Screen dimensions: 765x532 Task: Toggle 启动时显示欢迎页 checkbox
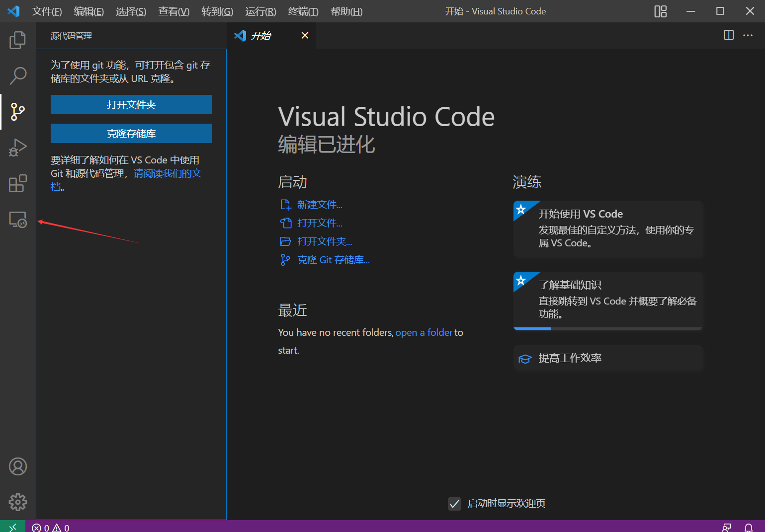coord(454,504)
